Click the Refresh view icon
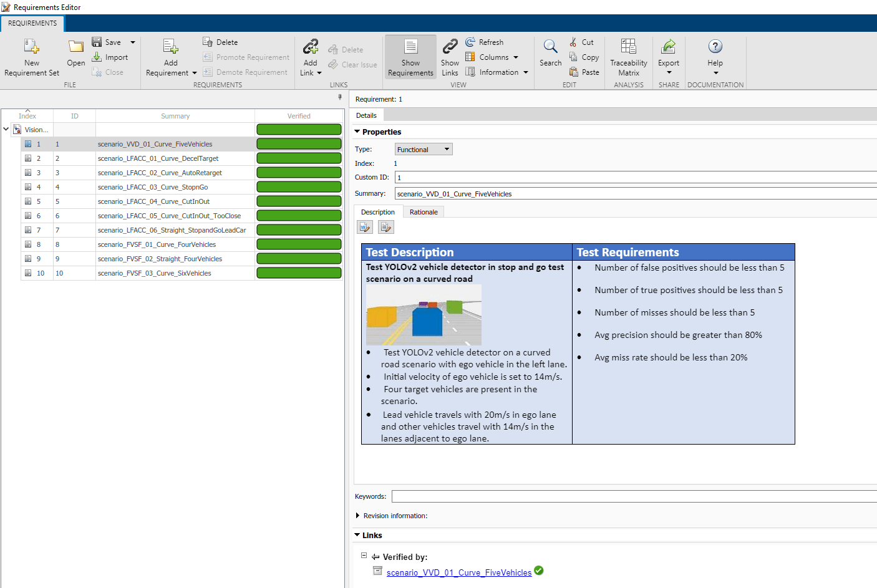 470,42
